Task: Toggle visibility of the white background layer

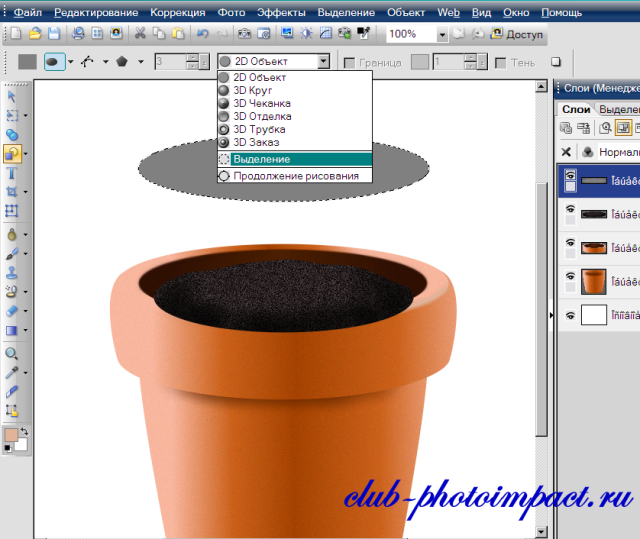Action: pos(570,315)
